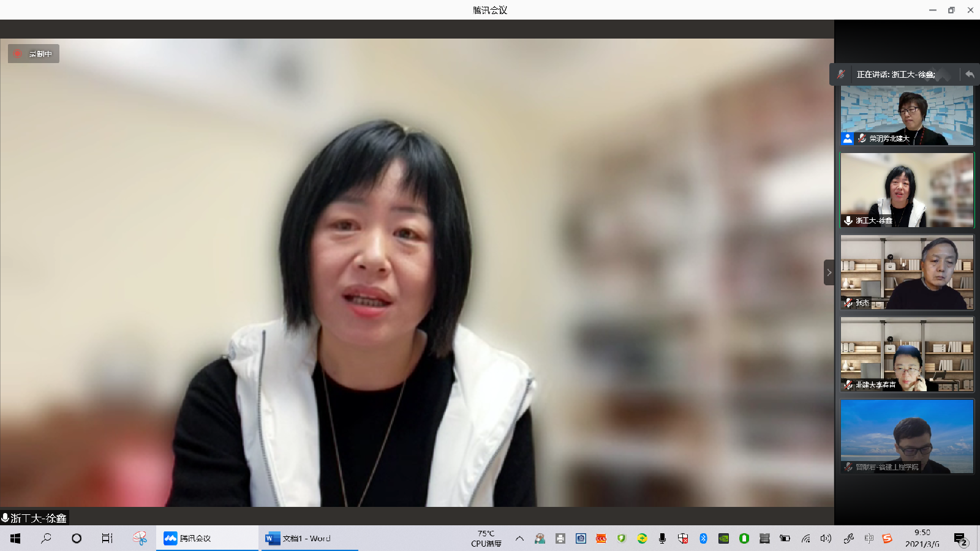
Task: Click the Sogou input method tray icon
Action: coord(887,539)
